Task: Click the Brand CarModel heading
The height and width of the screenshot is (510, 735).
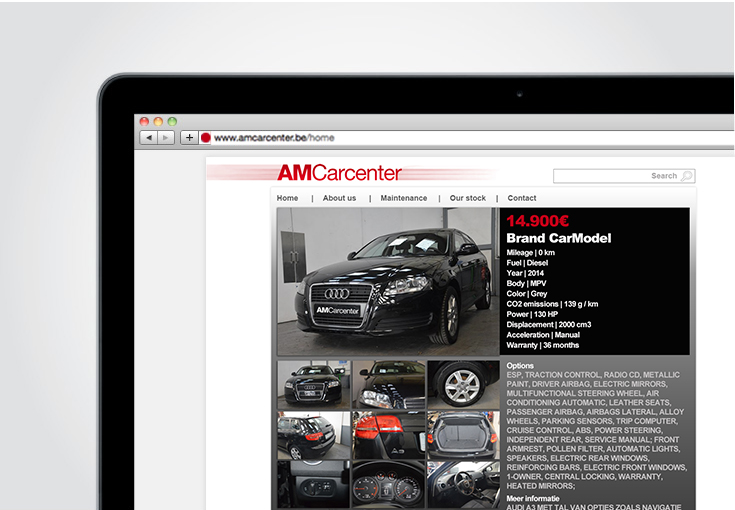Action: [x=559, y=238]
